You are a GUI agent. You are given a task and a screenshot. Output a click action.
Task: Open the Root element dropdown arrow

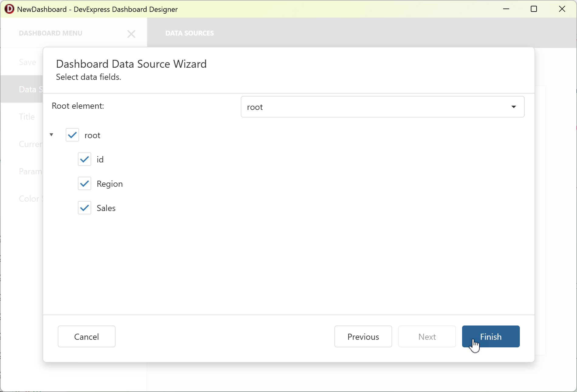point(514,107)
